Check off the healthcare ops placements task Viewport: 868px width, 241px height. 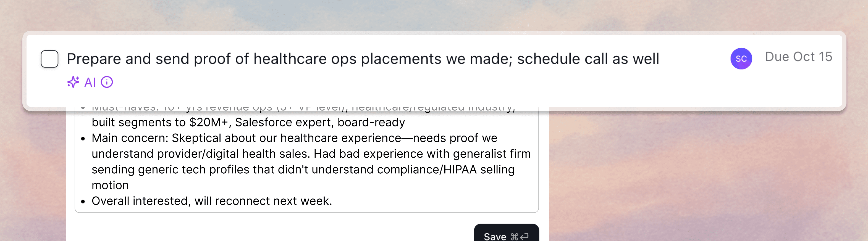(49, 59)
